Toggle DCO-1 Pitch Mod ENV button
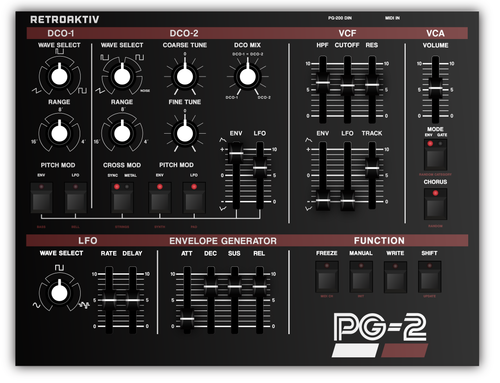The width and height of the screenshot is (500, 383). pyautogui.click(x=41, y=198)
